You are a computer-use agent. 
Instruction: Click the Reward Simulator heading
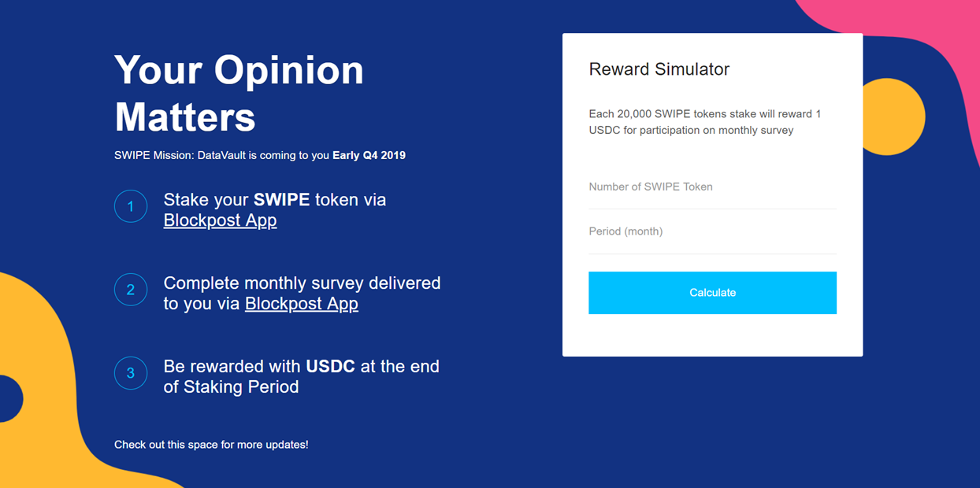point(659,69)
